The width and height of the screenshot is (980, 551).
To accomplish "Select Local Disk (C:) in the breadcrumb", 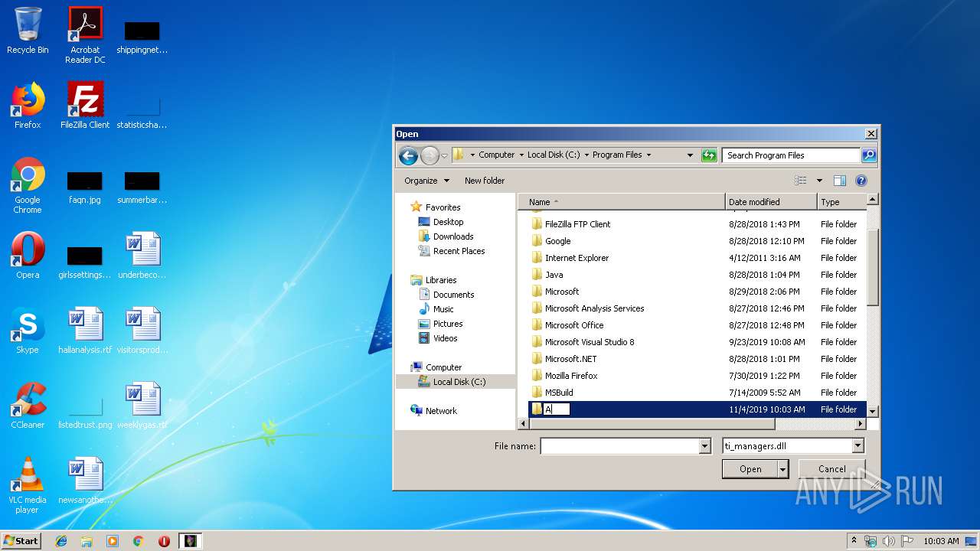I will coord(553,155).
